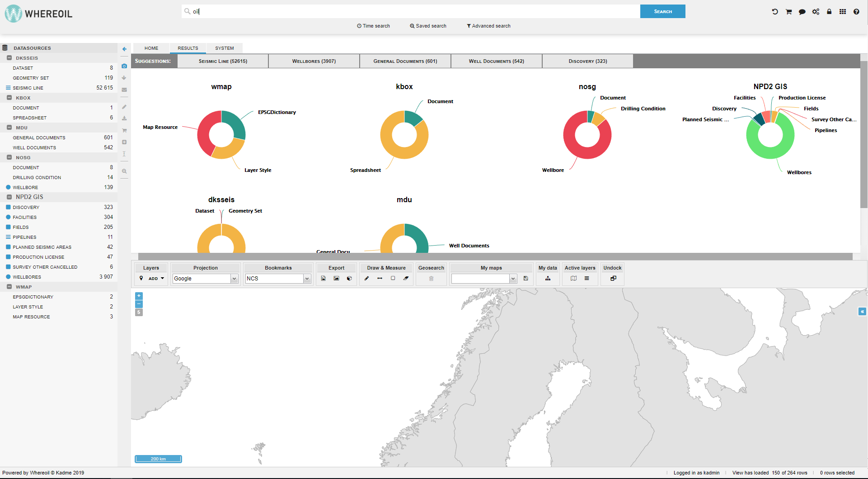This screenshot has width=868, height=479.
Task: Open the chat comment bubble icon
Action: [x=802, y=12]
